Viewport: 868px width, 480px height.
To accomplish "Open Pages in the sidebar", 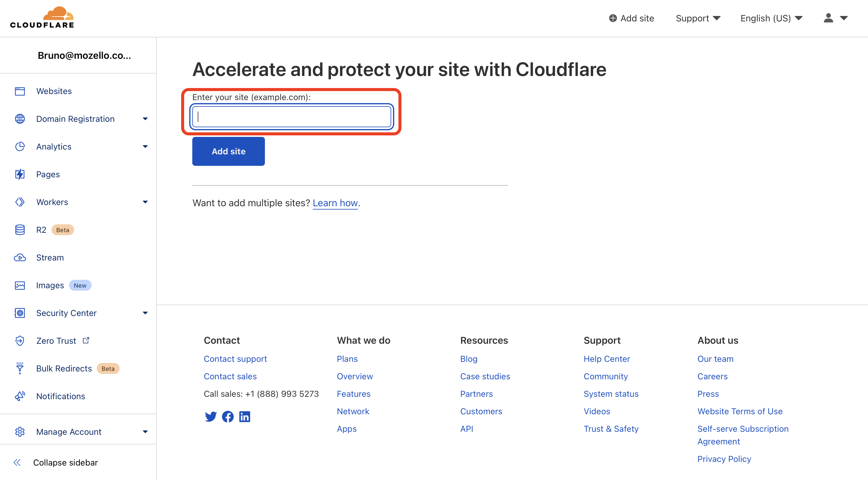I will coord(48,174).
